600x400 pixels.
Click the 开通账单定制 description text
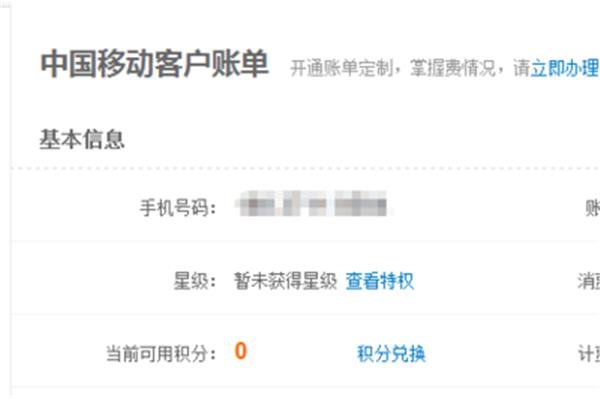coord(342,69)
